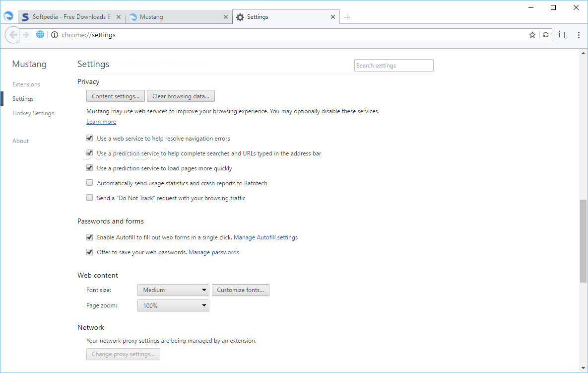Uncheck Enable Autofill checkbox
This screenshot has width=588, height=373.
click(x=89, y=237)
